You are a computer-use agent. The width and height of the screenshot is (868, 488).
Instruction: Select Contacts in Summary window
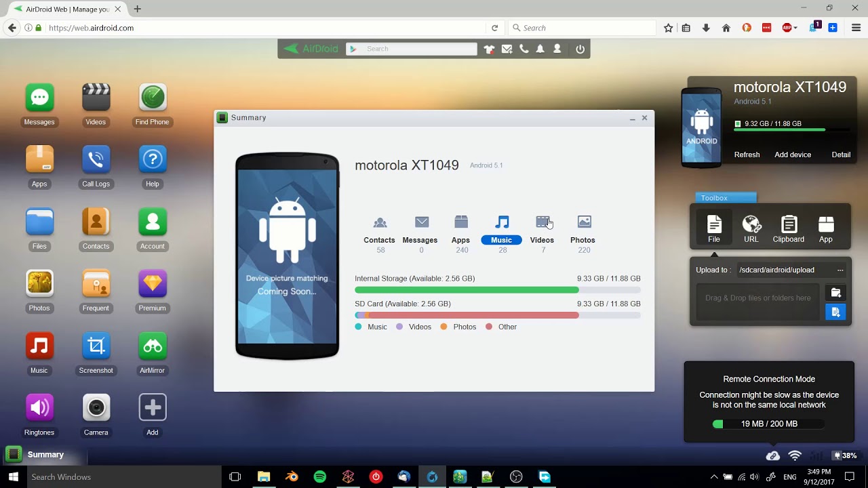point(379,234)
